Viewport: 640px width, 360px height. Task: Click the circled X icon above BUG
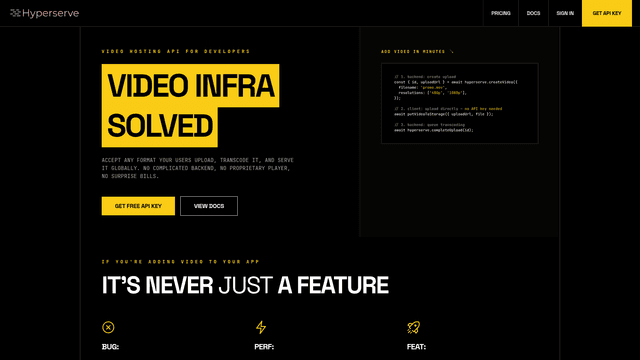coord(108,327)
